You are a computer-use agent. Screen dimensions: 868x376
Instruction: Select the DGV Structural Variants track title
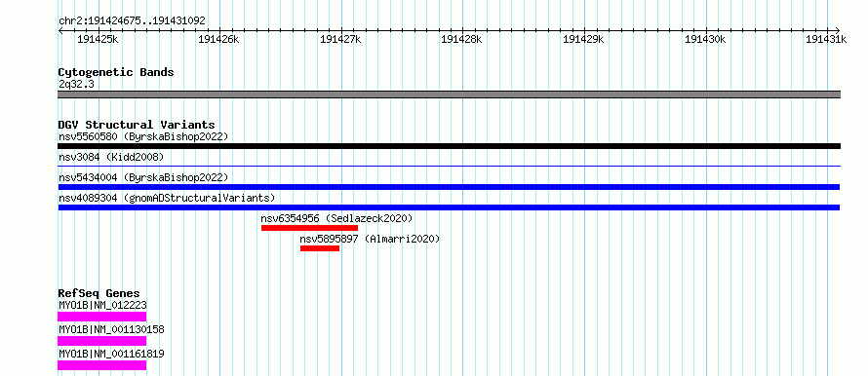137,125
